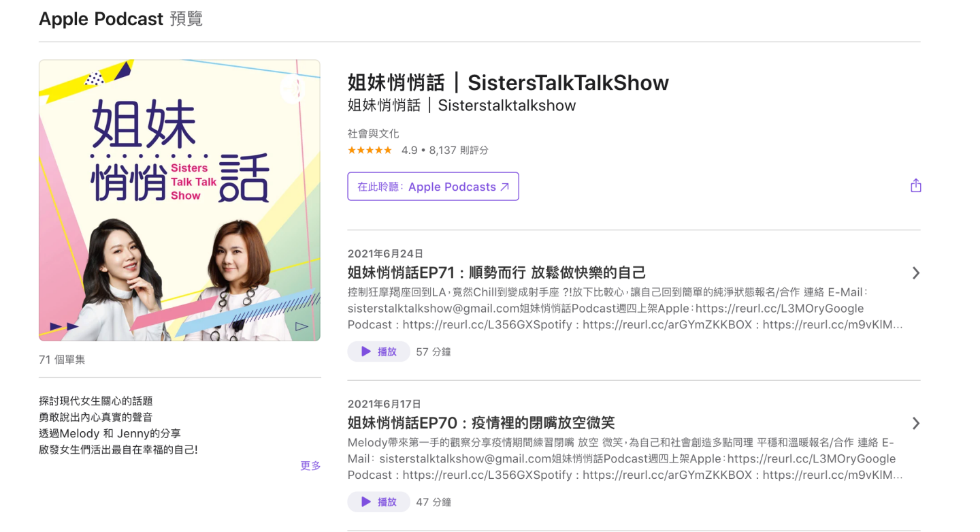
Task: Expand the EP71 episode chevron arrow
Action: click(x=916, y=273)
